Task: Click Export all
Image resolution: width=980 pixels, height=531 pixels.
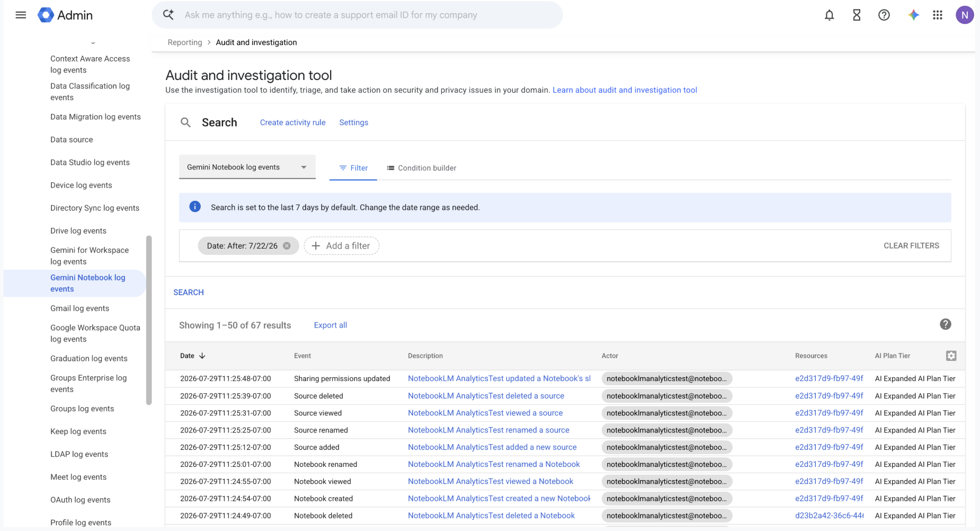Action: pos(331,325)
